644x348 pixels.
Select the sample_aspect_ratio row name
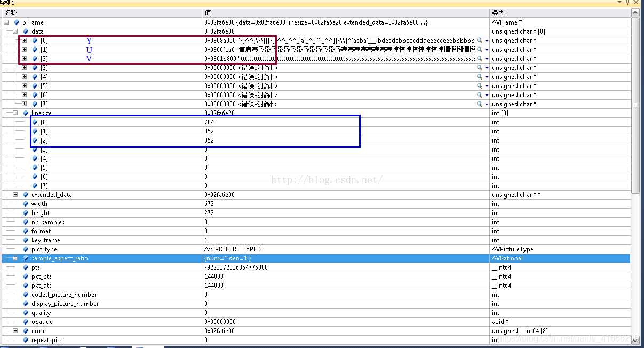(x=60, y=258)
